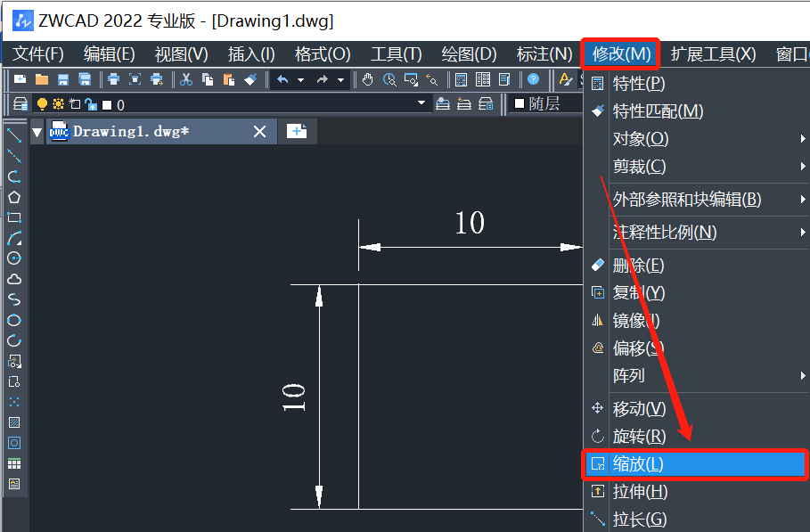Toggle layer 0 freeze sun icon
The image size is (810, 532).
[59, 104]
